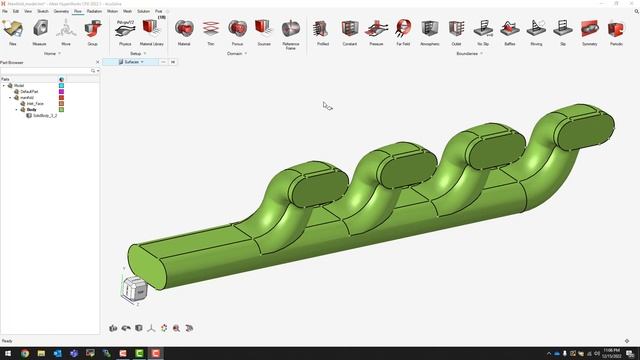This screenshot has height=360, width=640.
Task: Select the Moving wall tool
Action: [x=536, y=32]
